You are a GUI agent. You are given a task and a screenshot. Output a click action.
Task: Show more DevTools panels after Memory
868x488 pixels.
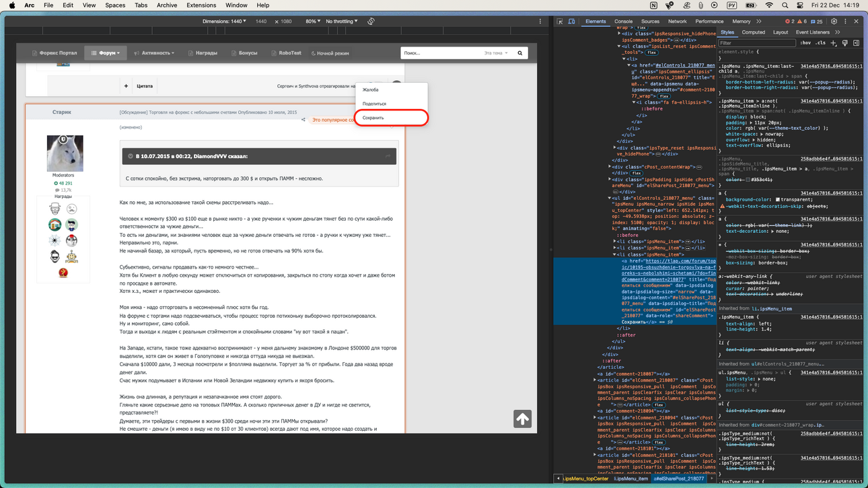[759, 22]
